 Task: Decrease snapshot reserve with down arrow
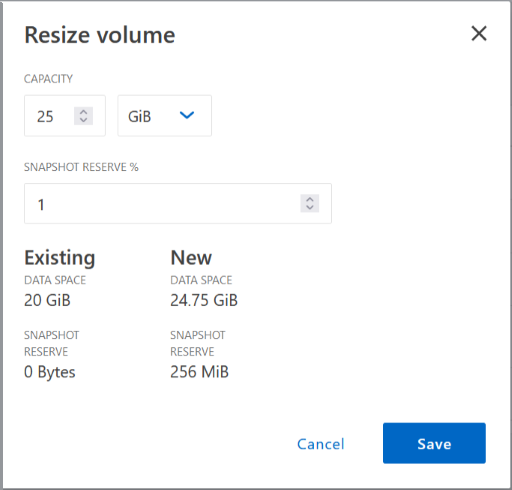click(310, 207)
